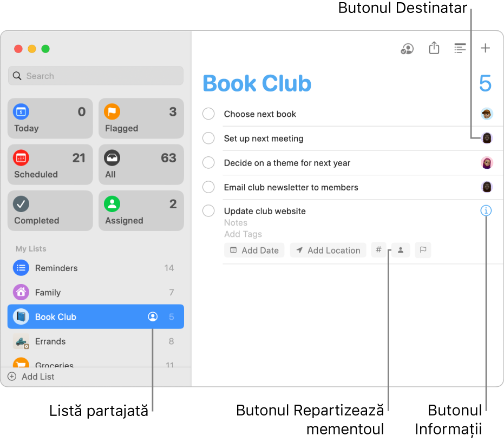Open the All smart list
Image resolution: width=504 pixels, height=442 pixels.
tap(141, 164)
